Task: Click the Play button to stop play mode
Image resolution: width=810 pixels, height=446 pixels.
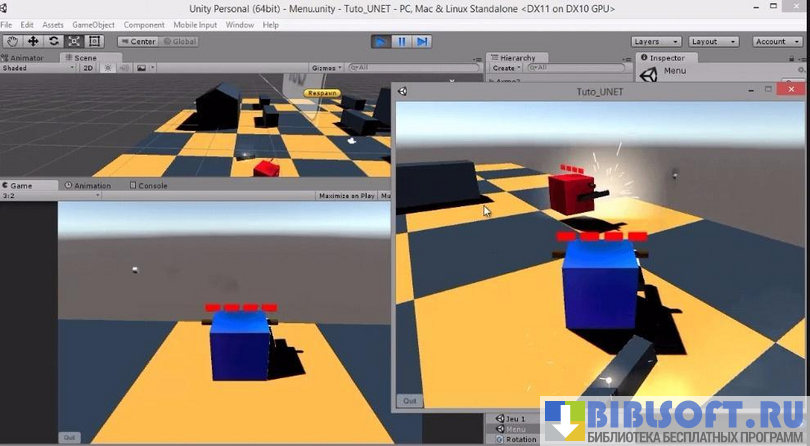Action: click(x=381, y=41)
